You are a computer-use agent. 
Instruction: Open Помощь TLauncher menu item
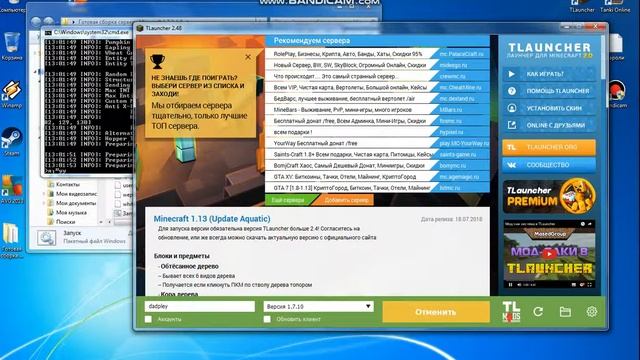[x=549, y=91]
